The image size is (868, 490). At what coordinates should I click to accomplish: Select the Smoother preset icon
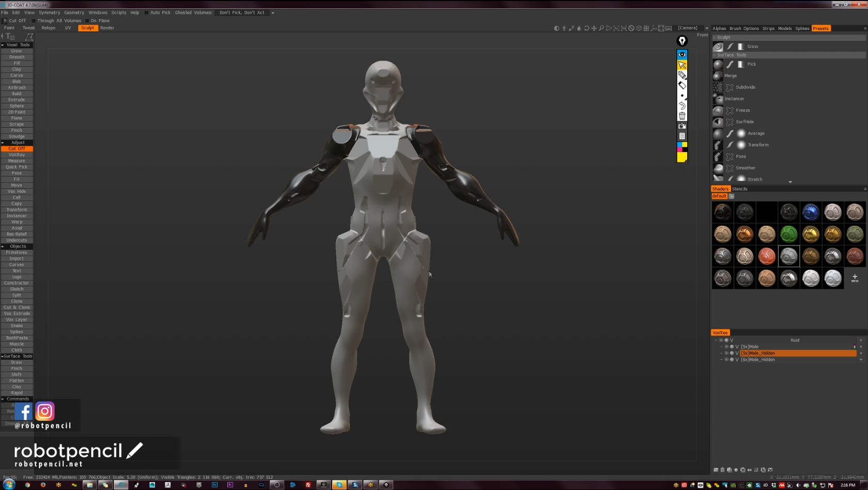click(718, 168)
